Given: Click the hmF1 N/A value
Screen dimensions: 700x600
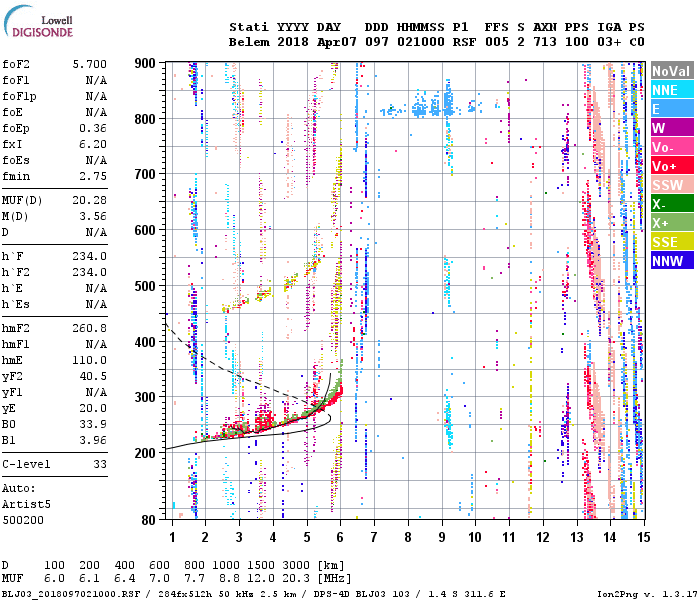Looking at the screenshot, I should tap(96, 345).
